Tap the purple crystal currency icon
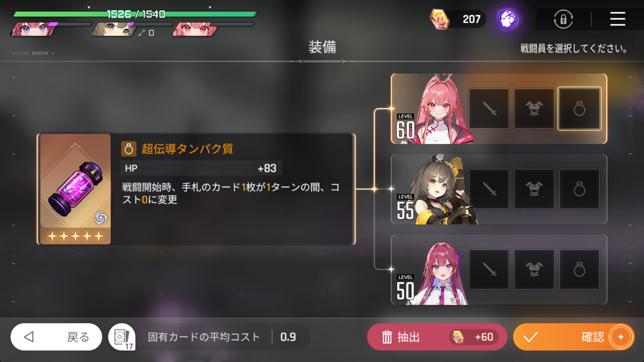Image resolution: width=644 pixels, height=362 pixels. pos(507,19)
